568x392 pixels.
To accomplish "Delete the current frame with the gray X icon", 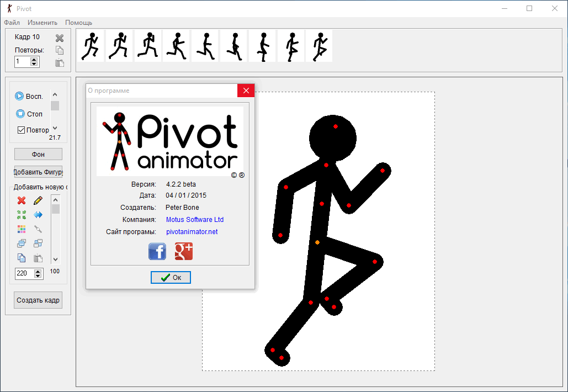I will pyautogui.click(x=60, y=38).
